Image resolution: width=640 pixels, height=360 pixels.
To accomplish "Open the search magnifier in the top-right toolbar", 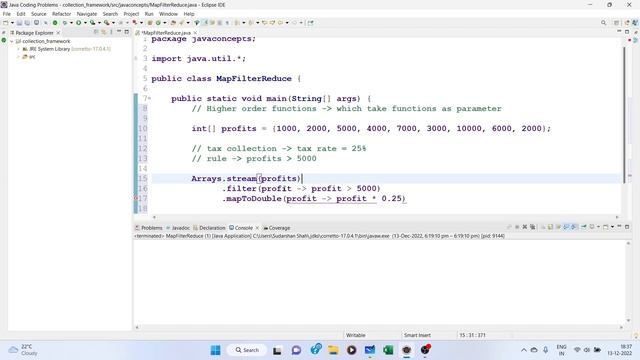I will (603, 23).
